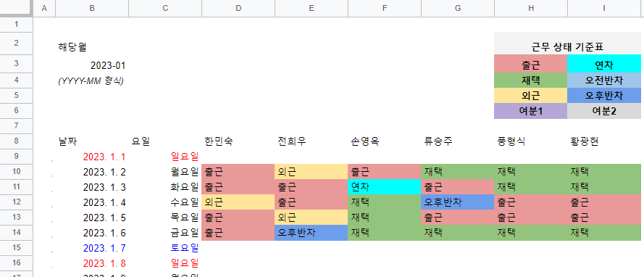Select 한민숙's 출근 cell on 2023. 1. 2
Screen dimensions: 644x277
(238, 172)
